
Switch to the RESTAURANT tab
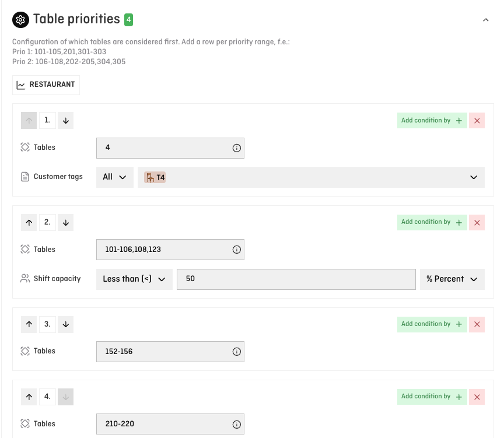45,85
